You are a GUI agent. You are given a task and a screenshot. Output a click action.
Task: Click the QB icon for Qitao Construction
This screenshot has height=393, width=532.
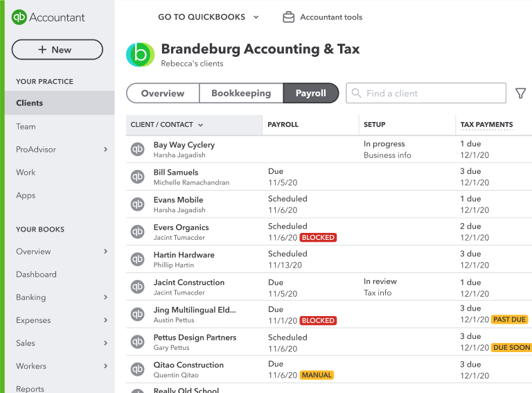(x=137, y=369)
